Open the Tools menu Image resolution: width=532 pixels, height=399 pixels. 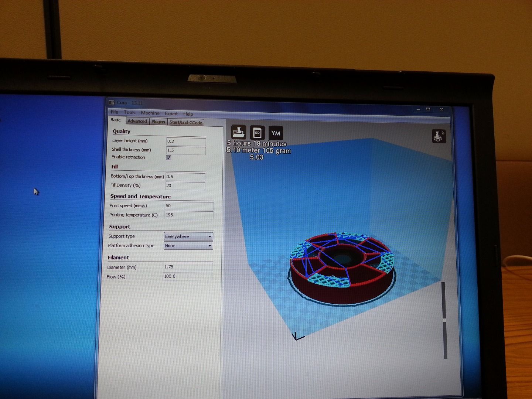click(129, 113)
